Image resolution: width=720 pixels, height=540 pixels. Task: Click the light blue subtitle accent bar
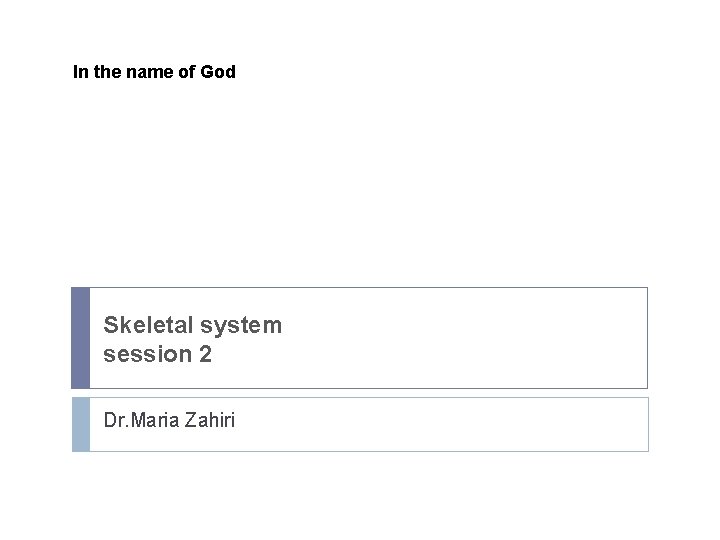tap(80, 424)
